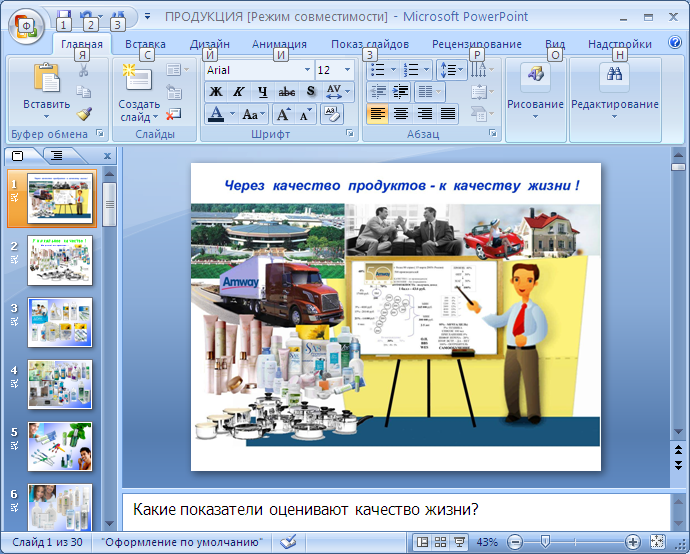
Task: Click the notes text field below slide
Action: [x=395, y=510]
